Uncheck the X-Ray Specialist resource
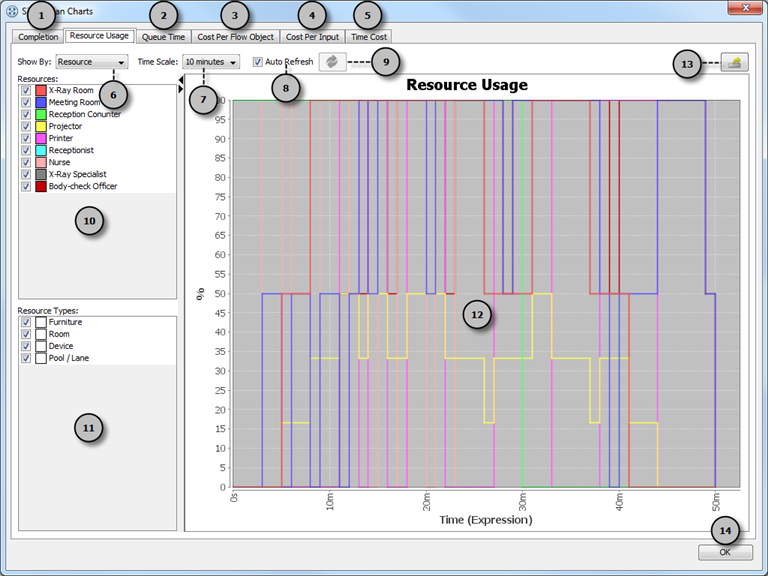The width and height of the screenshot is (768, 576). tap(26, 174)
